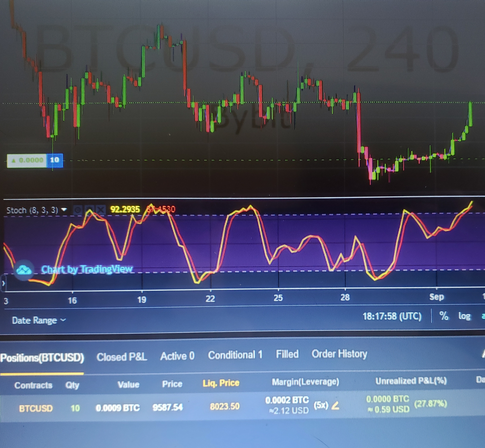
Task: Click the Chart by TradingView link
Action: (x=87, y=269)
